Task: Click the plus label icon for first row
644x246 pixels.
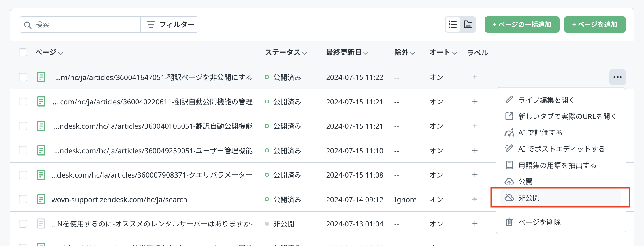Action: pyautogui.click(x=475, y=77)
